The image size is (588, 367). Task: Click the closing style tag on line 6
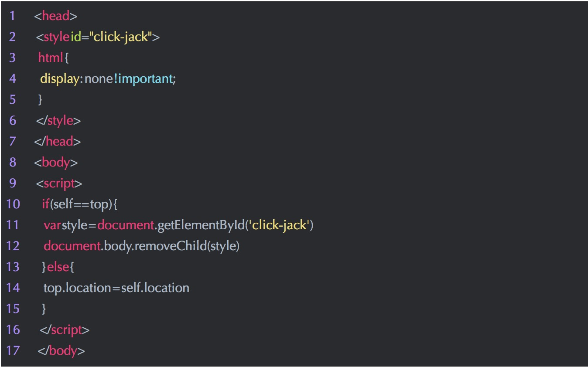58,121
